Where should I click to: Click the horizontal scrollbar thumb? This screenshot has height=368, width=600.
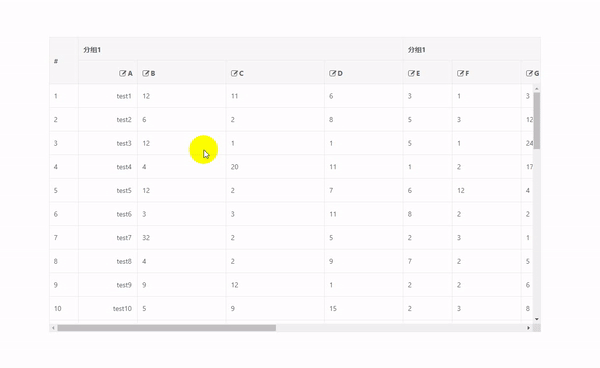166,328
